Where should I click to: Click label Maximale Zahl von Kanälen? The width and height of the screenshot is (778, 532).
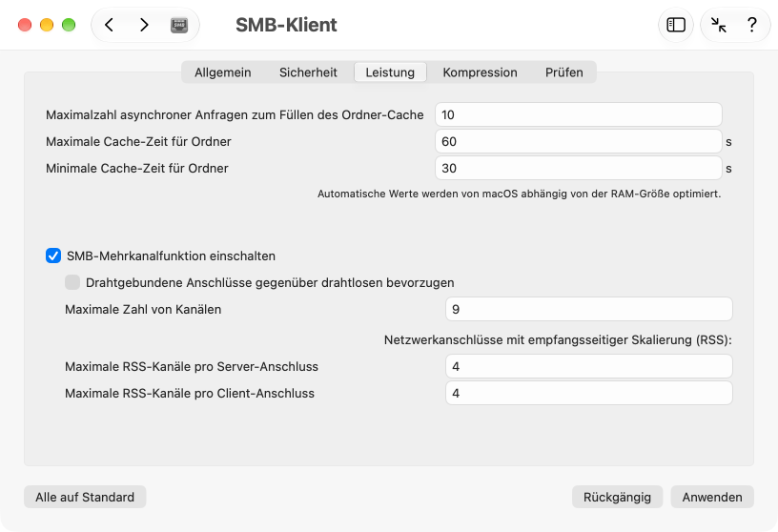click(x=143, y=309)
